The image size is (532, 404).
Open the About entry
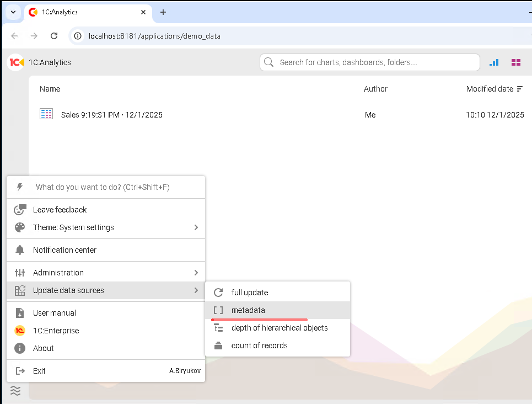click(x=43, y=348)
